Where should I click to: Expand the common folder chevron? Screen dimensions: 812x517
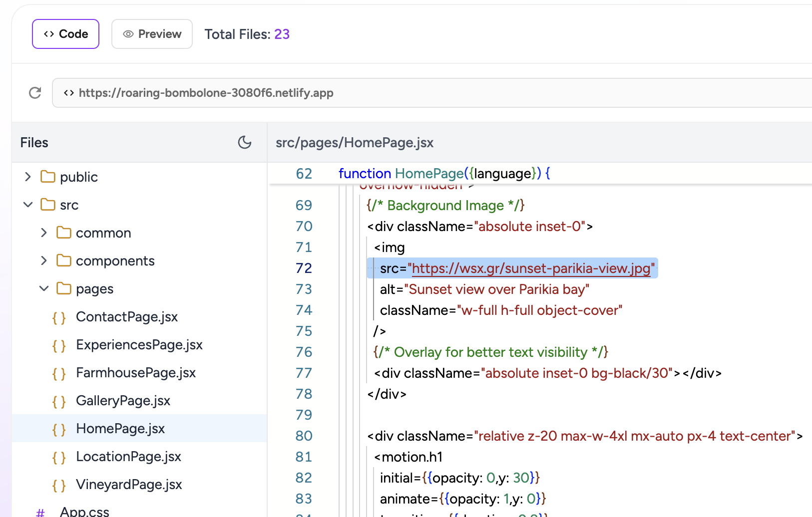click(x=44, y=233)
